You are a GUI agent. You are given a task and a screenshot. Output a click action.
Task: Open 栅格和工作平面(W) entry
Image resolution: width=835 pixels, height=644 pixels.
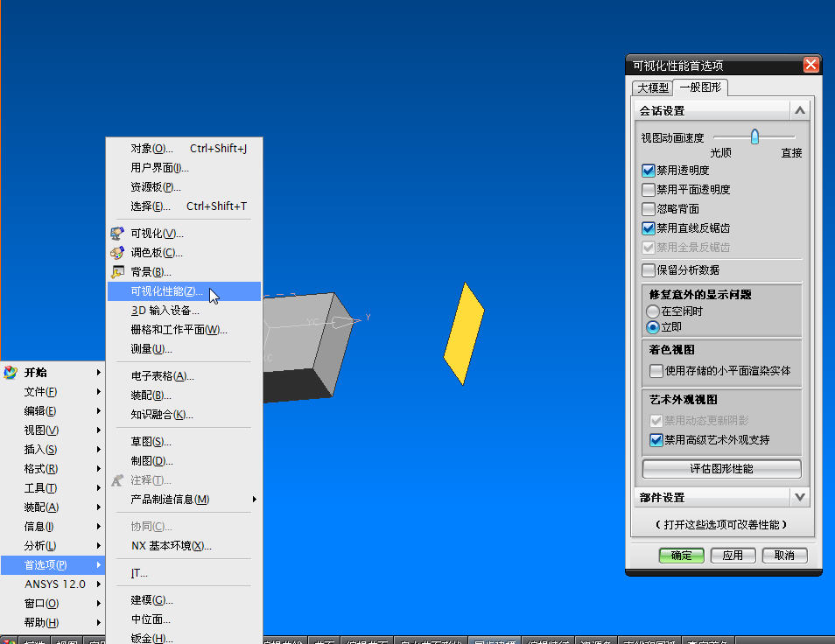tap(185, 330)
